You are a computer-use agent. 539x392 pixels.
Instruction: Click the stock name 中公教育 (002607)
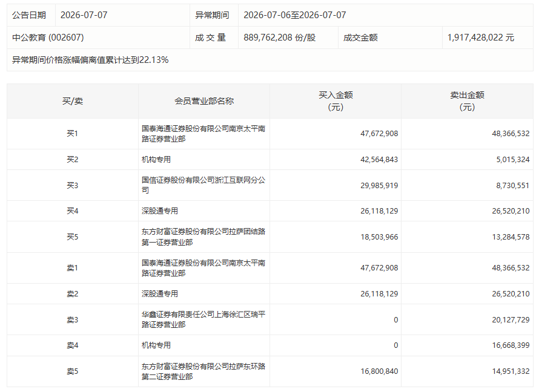pyautogui.click(x=48, y=38)
